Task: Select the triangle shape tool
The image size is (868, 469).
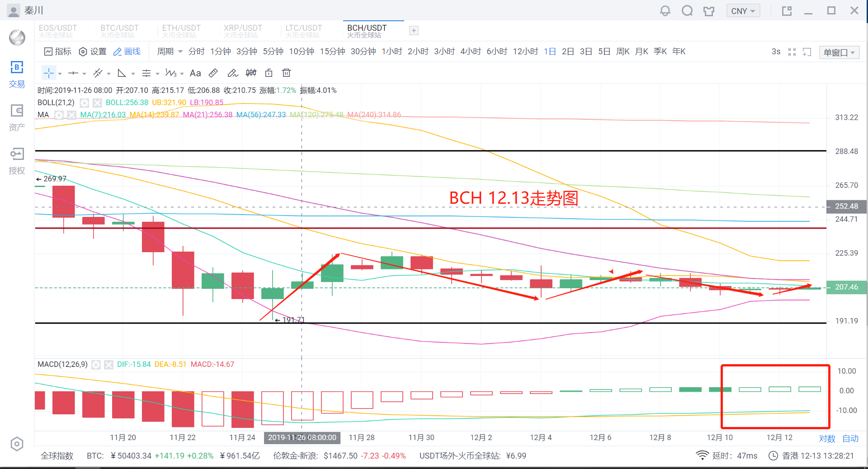Action: [x=122, y=73]
